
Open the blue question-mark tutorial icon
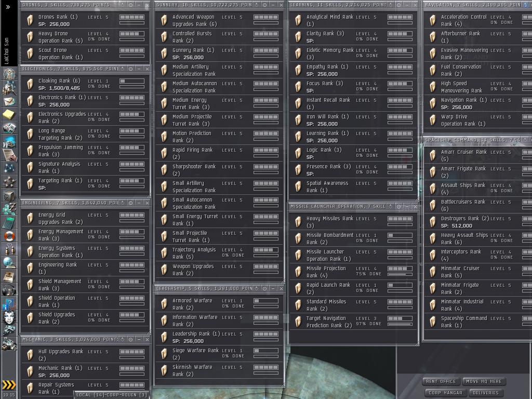tap(9, 303)
